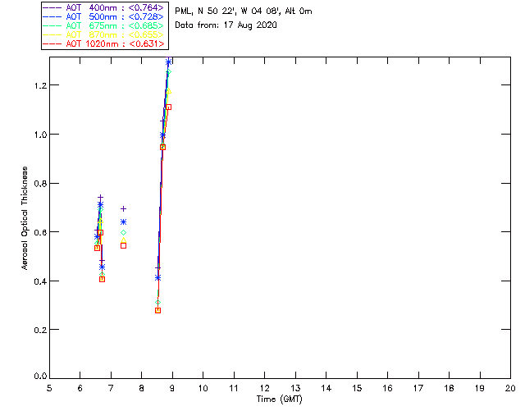Click the 'Time (GMT)' x-axis title
525x420 pixels.
280,399
